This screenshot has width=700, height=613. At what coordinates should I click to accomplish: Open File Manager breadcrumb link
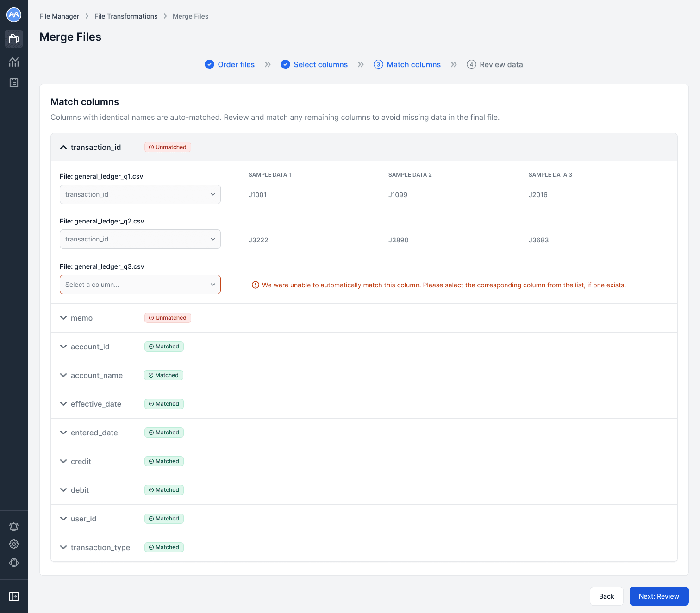[x=59, y=16]
